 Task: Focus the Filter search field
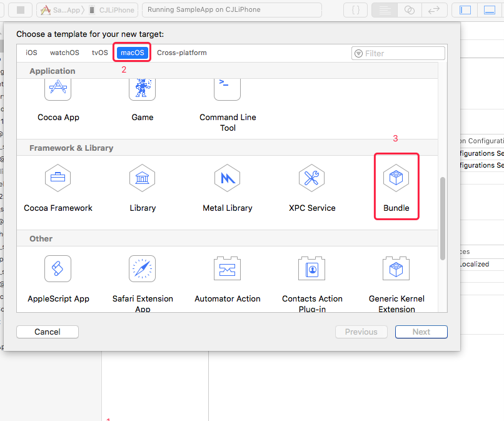pos(398,53)
